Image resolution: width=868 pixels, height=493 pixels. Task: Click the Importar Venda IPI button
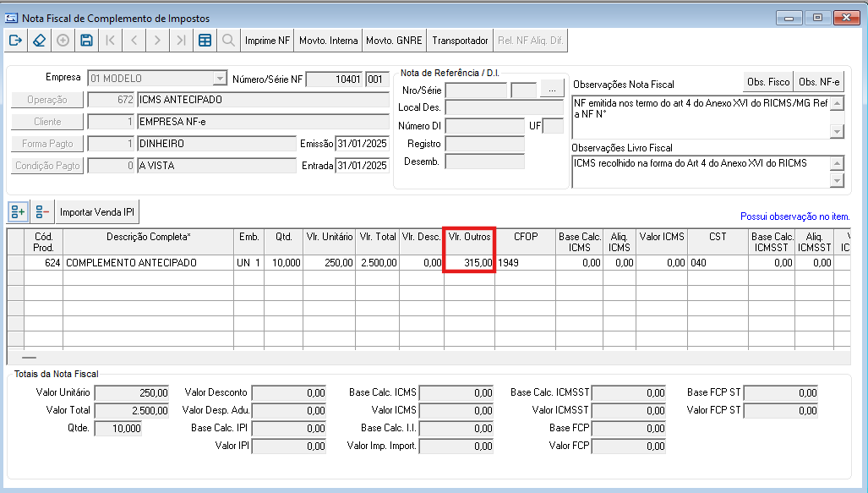(97, 211)
